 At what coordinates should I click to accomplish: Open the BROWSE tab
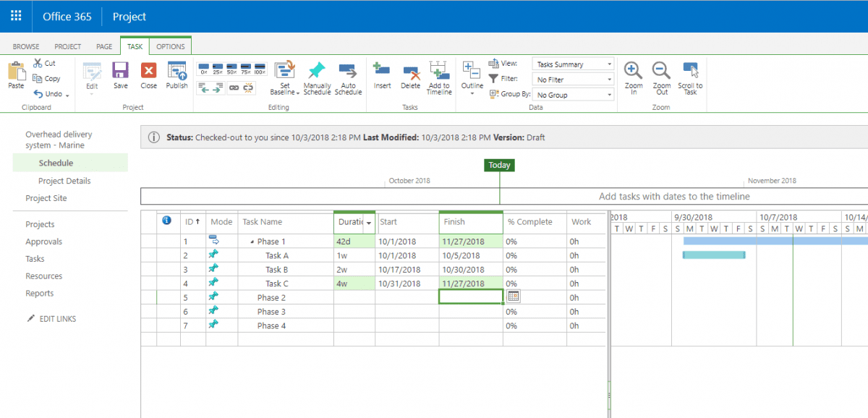25,46
